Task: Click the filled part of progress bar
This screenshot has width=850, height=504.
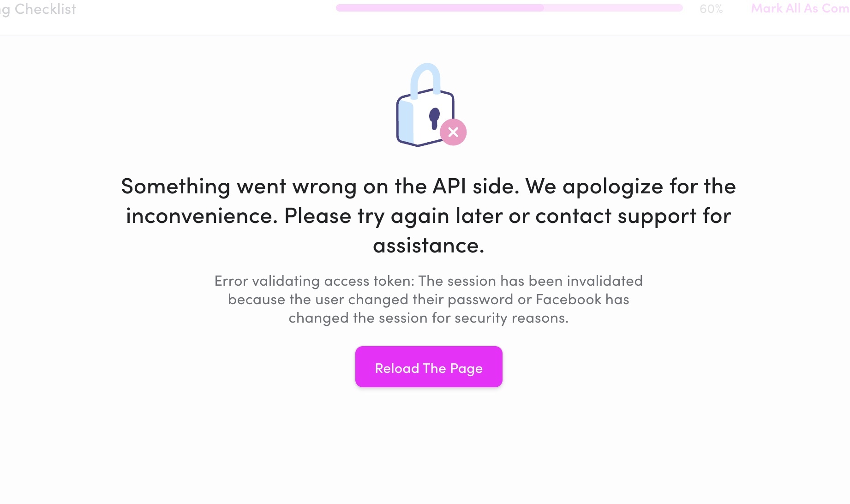Action: pos(439,8)
